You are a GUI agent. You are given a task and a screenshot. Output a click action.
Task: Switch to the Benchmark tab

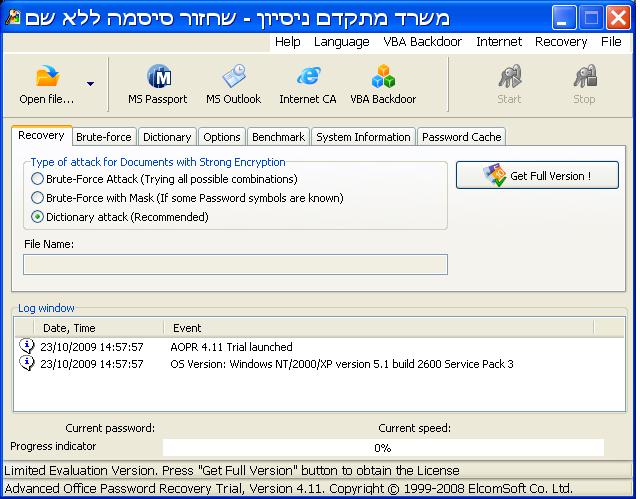tap(278, 137)
